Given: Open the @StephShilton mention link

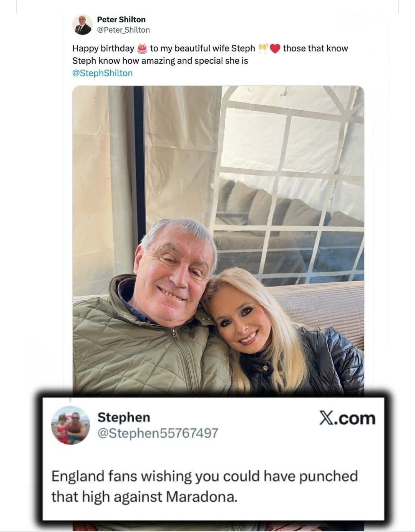Looking at the screenshot, I should pyautogui.click(x=102, y=73).
